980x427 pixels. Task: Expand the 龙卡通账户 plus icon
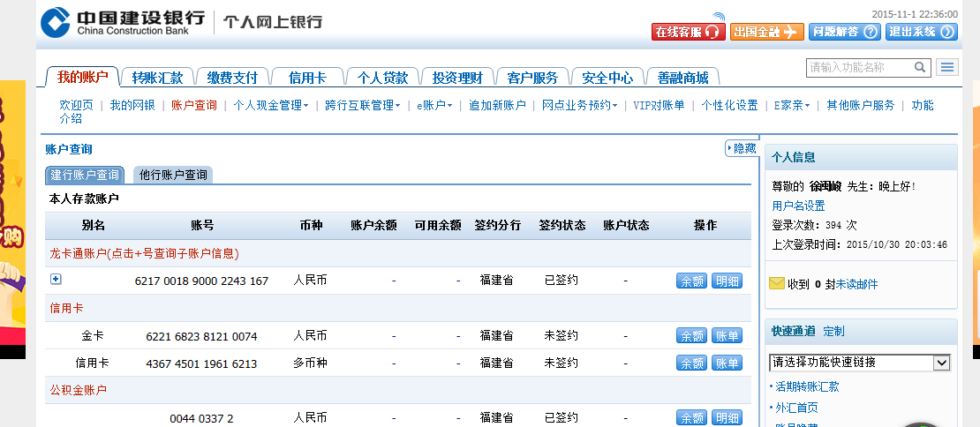click(56, 280)
